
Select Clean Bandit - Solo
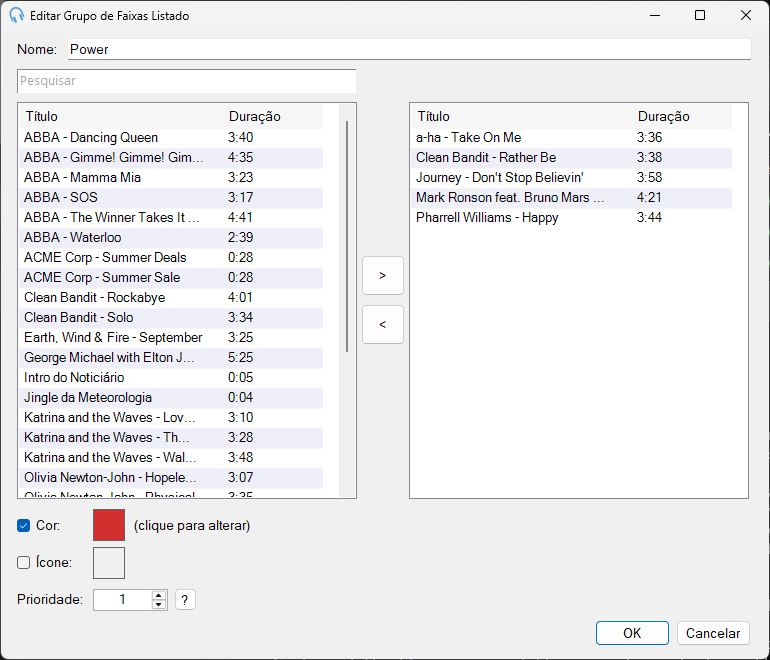171,318
